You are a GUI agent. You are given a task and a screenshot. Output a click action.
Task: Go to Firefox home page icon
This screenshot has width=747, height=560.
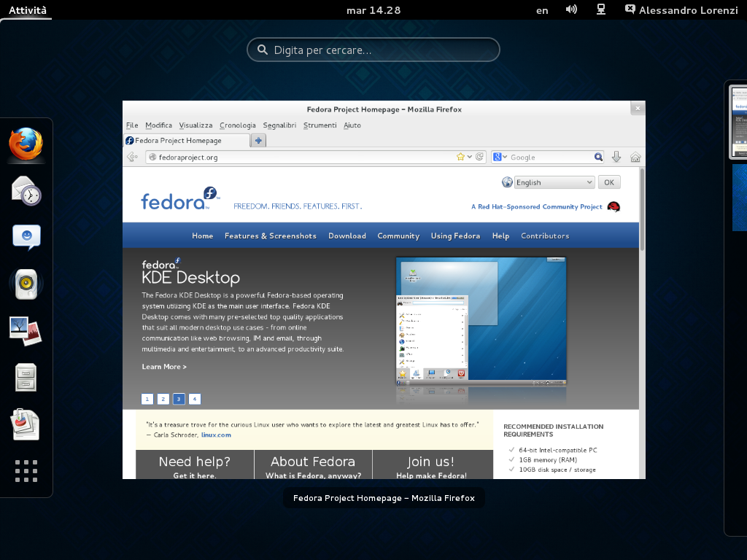635,157
